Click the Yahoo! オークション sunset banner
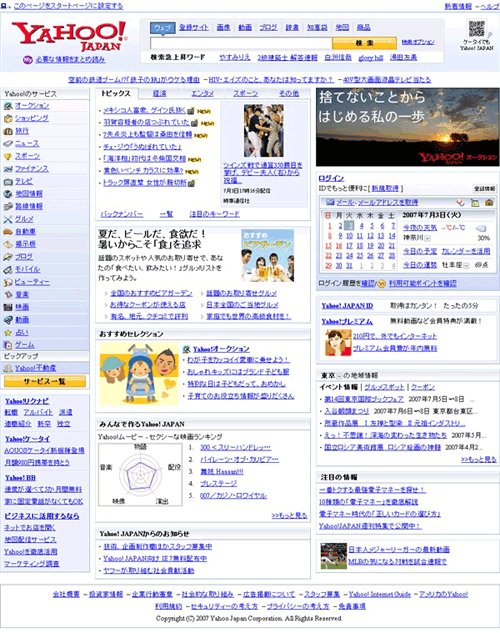 (408, 127)
